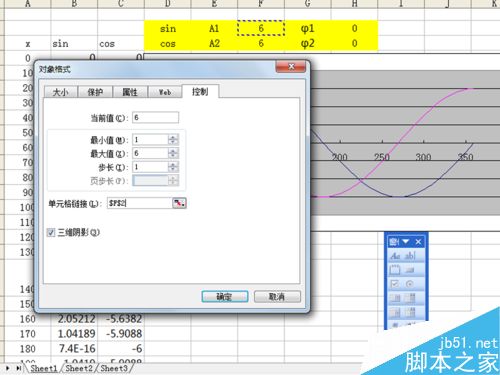Screen dimensions: 500x375
Task: Switch to the Web tab
Action: tap(165, 92)
